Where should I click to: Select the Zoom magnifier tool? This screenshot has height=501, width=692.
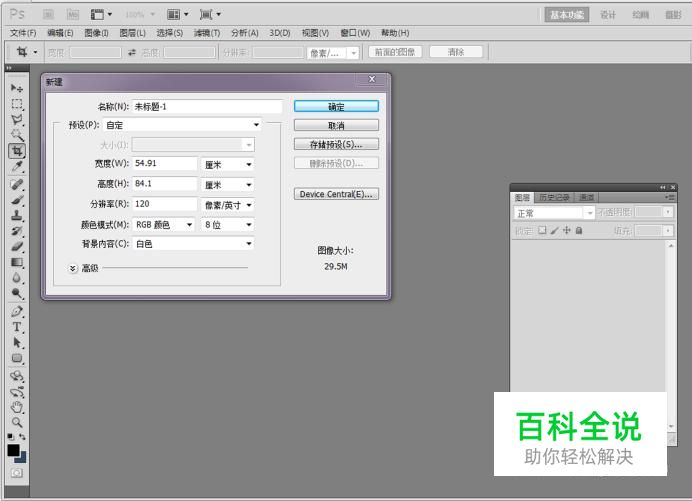click(x=17, y=422)
